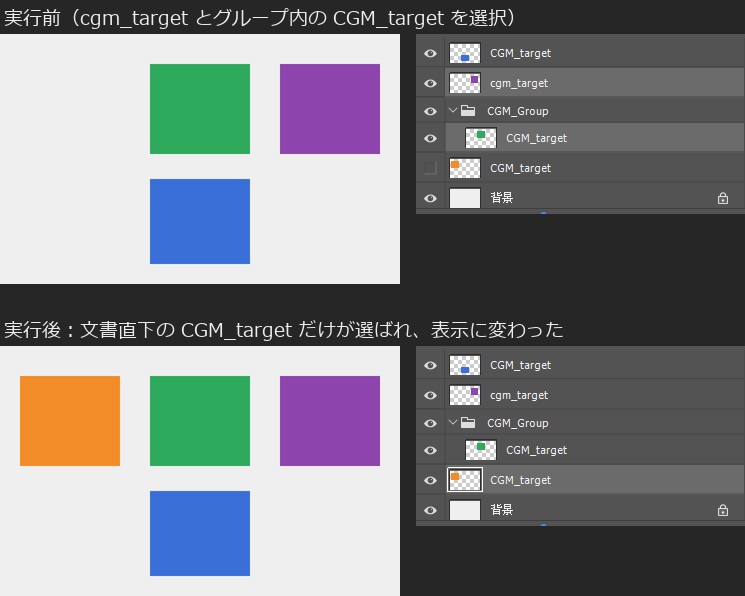Image resolution: width=745 pixels, height=596 pixels.
Task: Select green-square layer thumbnail in 実行前 panel
Action: (x=481, y=138)
